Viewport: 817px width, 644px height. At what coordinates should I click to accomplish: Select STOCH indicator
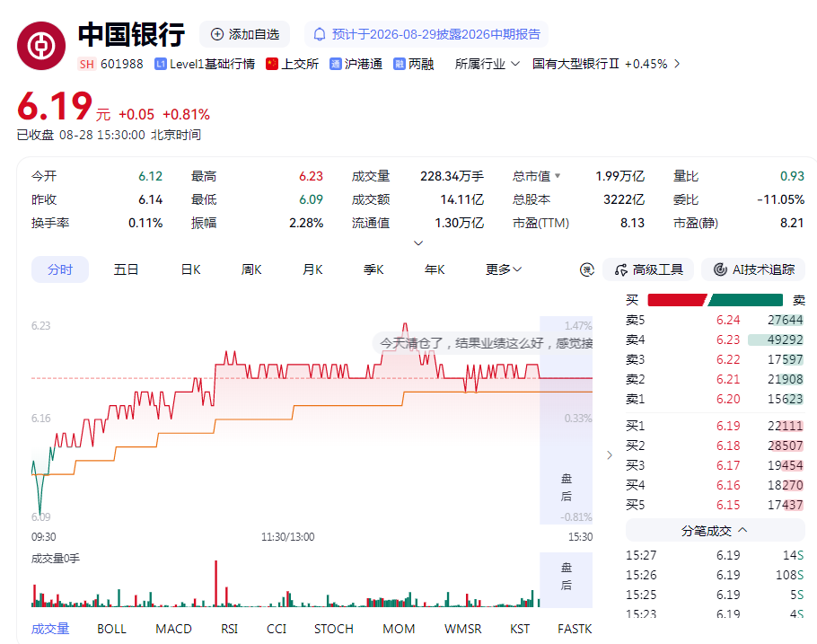point(333,629)
